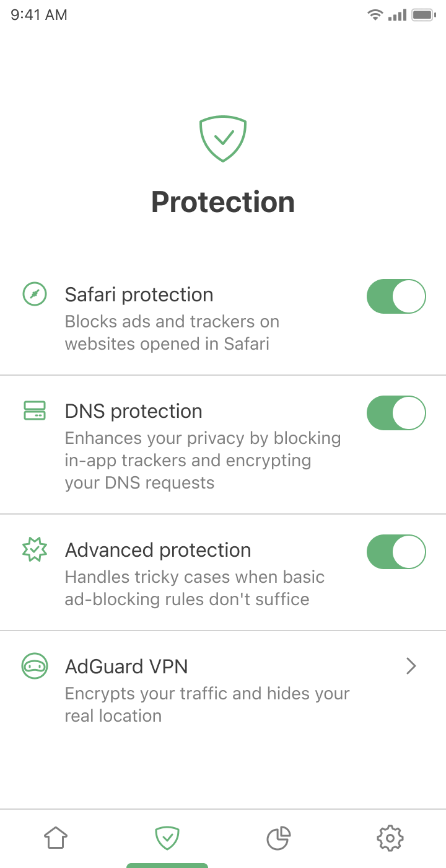Tap "Encrypts your traffic" description text
Image resolution: width=446 pixels, height=868 pixels.
pos(207,693)
